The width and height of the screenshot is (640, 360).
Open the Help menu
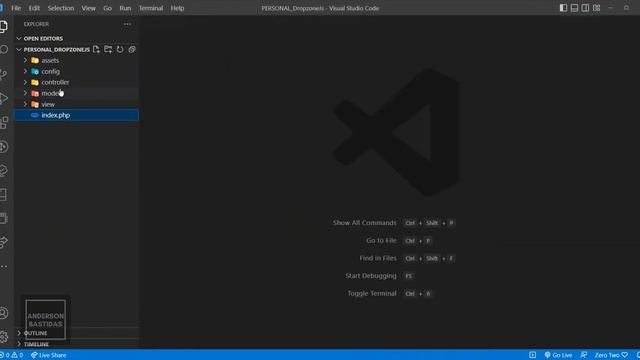pyautogui.click(x=177, y=8)
